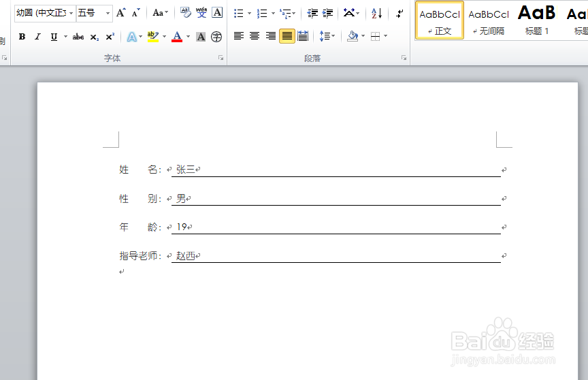Click the Enclose Characters icon
This screenshot has height=380, width=588.
216,37
